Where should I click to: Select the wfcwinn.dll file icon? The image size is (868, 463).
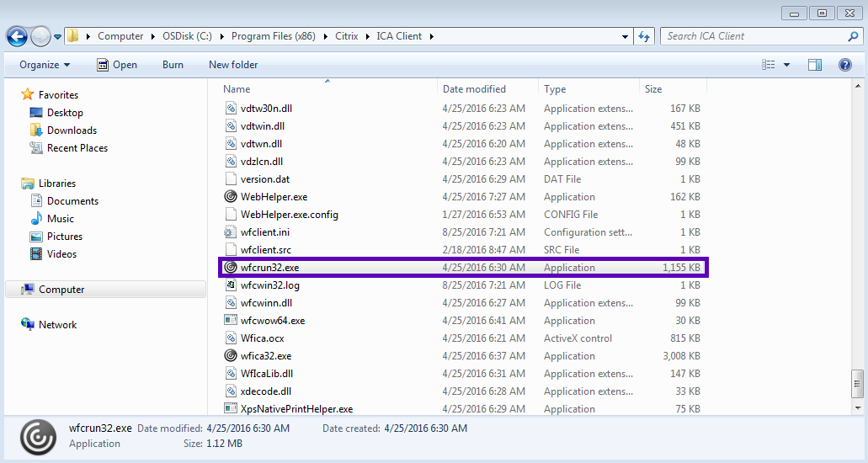point(231,303)
